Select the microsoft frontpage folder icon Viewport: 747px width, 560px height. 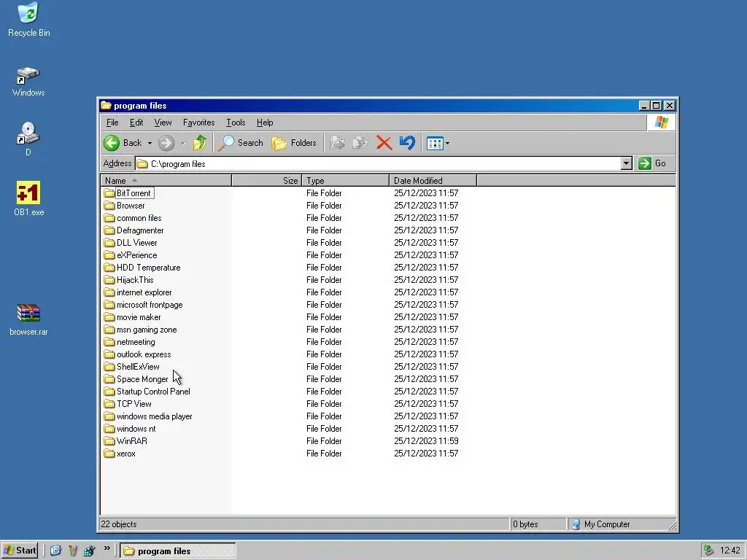coord(109,304)
